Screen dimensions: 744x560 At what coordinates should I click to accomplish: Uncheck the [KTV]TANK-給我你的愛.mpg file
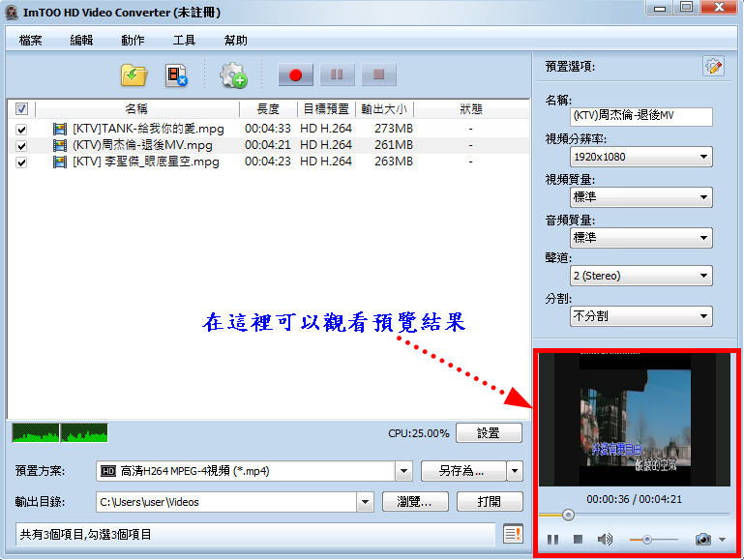[21, 129]
